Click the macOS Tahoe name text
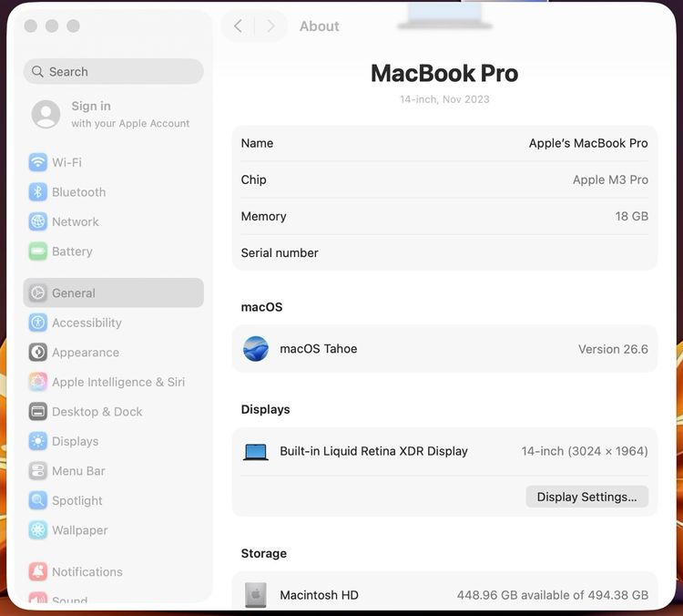This screenshot has height=616, width=683. tap(319, 349)
